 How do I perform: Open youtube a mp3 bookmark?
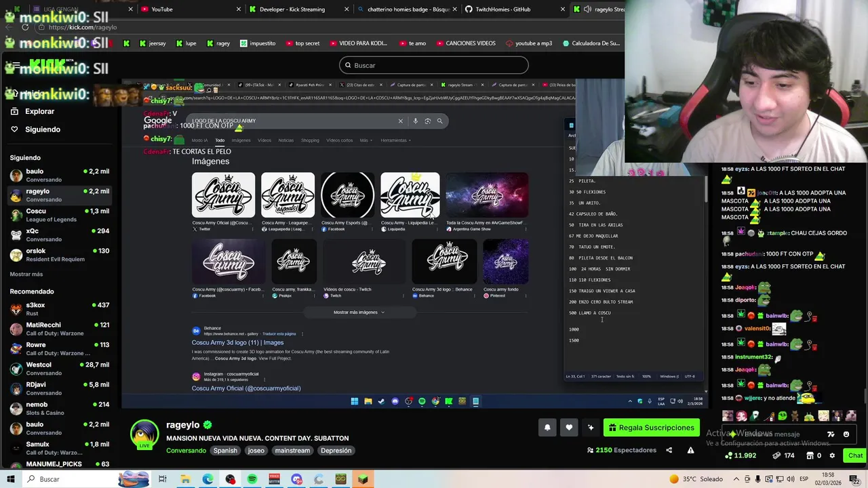point(528,43)
